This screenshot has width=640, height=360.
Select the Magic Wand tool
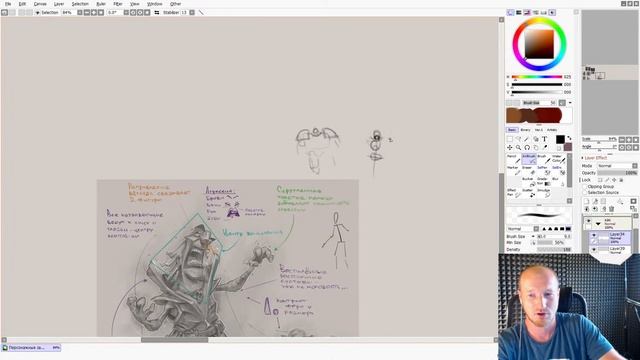(x=527, y=139)
